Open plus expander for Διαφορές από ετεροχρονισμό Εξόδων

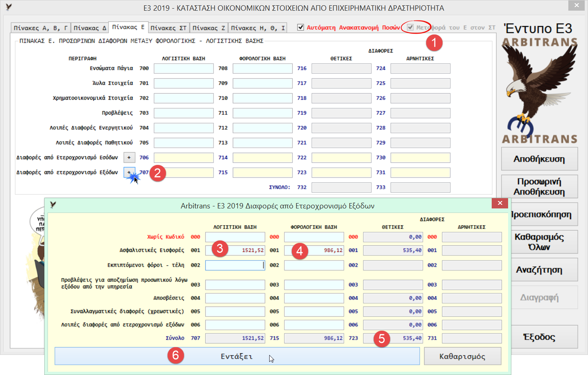pos(129,172)
